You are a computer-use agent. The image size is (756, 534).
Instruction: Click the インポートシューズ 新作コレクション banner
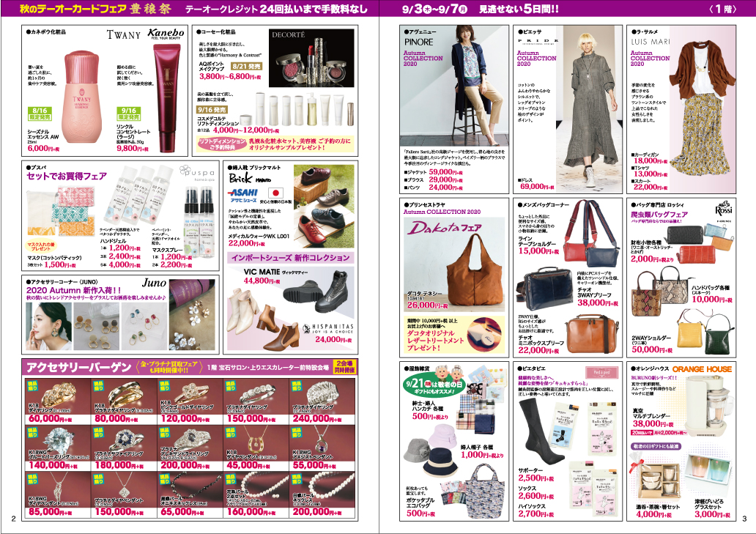[x=291, y=258]
